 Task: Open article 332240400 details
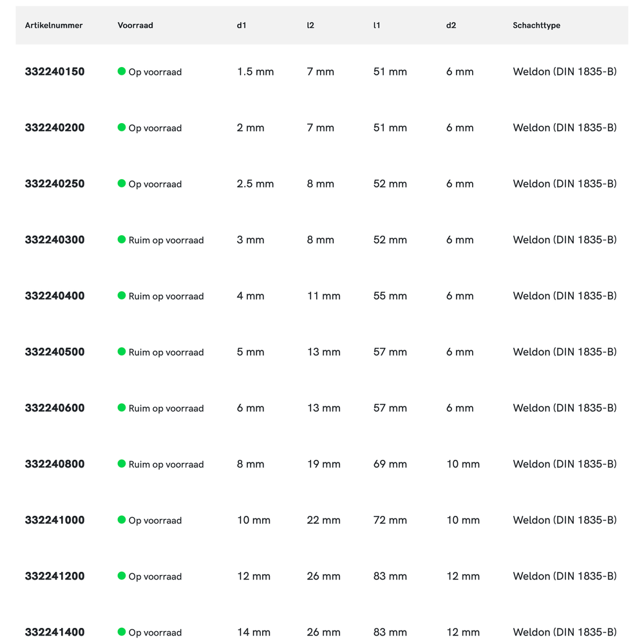[x=55, y=296]
